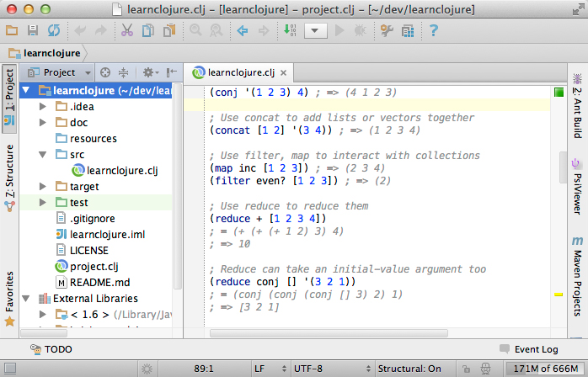Select the LICENSE file
The image size is (588, 377).
coord(82,250)
